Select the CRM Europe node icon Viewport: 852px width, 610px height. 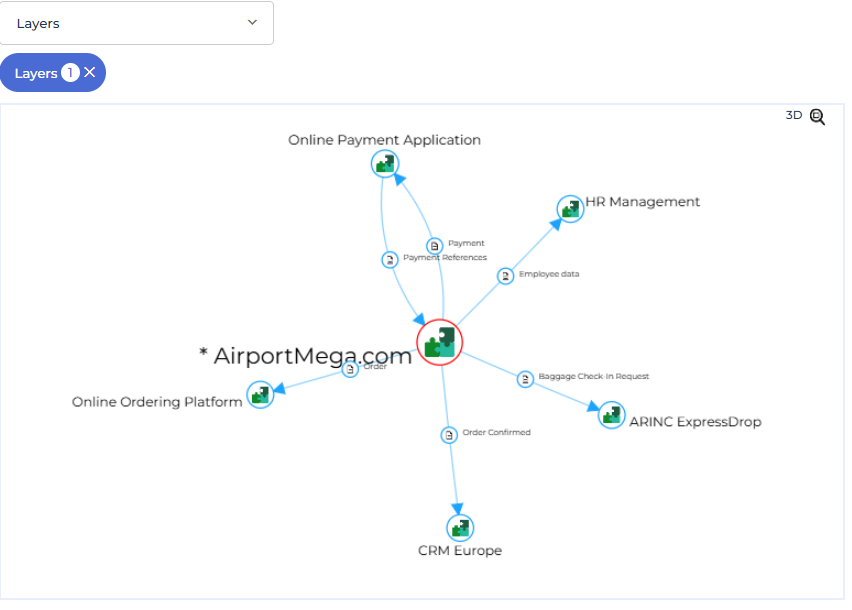460,528
